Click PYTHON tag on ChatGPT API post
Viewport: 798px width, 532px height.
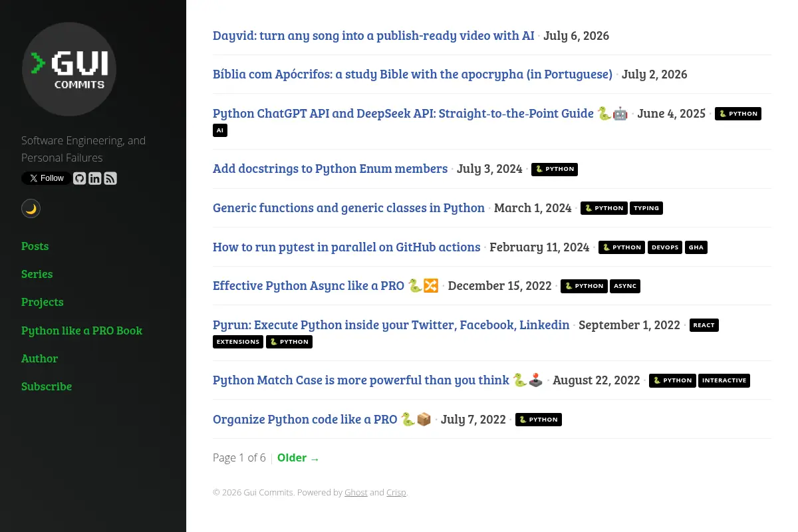[x=738, y=114]
